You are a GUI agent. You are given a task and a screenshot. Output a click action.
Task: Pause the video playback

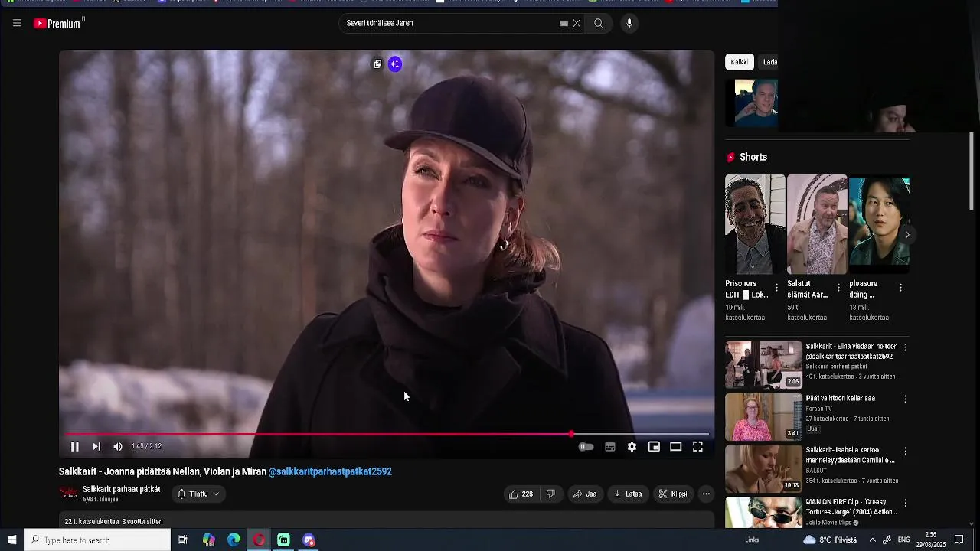(75, 447)
